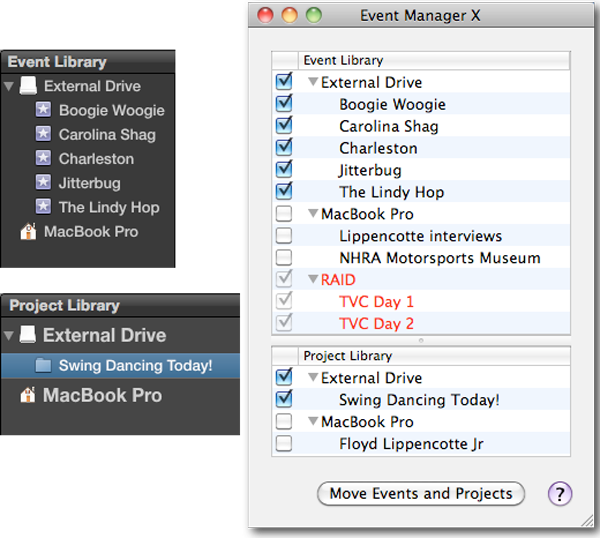Uncheck the Carolina Shag checkbox
The image size is (600, 538).
(284, 126)
